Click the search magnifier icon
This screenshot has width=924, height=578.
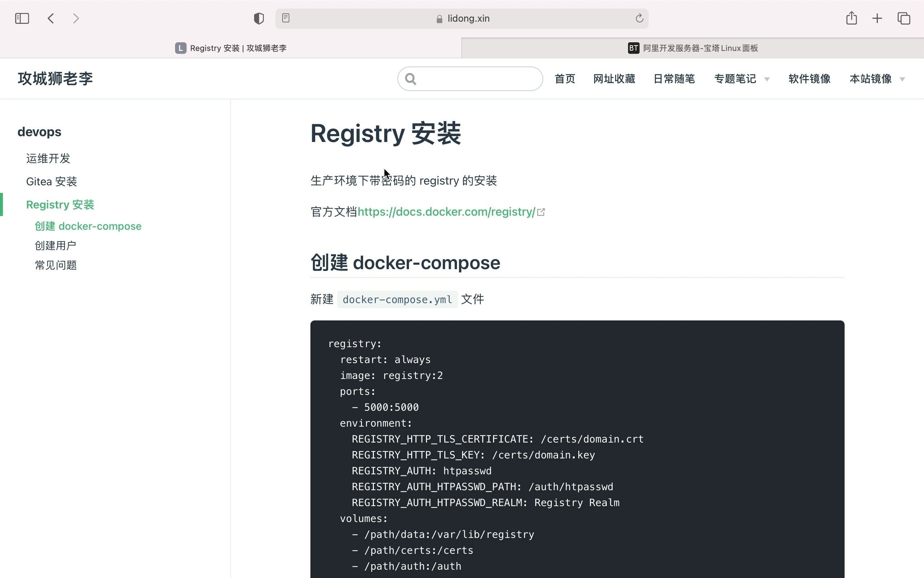(410, 79)
